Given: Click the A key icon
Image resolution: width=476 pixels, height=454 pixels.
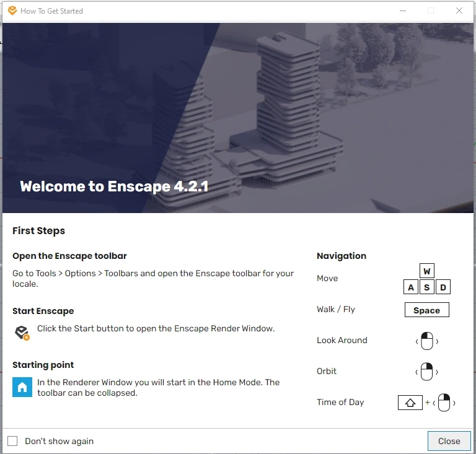Looking at the screenshot, I should (x=411, y=287).
